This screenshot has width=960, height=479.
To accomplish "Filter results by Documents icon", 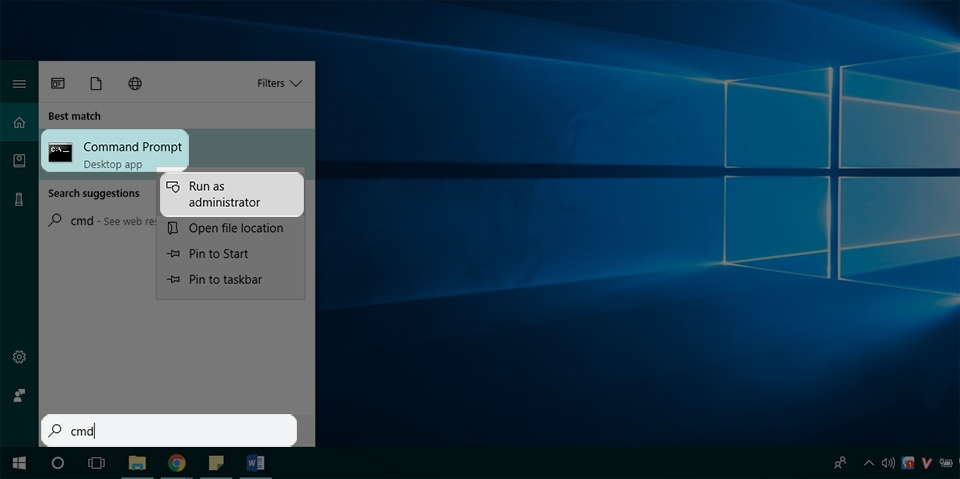I will coord(96,84).
